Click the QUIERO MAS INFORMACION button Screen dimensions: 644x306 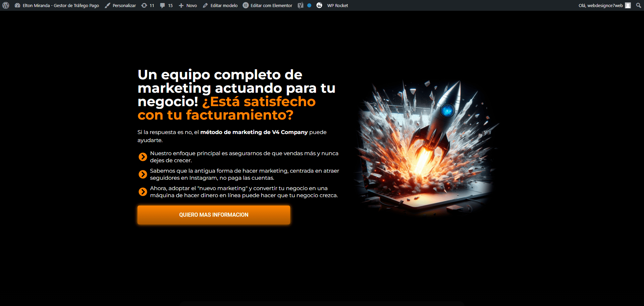click(214, 215)
